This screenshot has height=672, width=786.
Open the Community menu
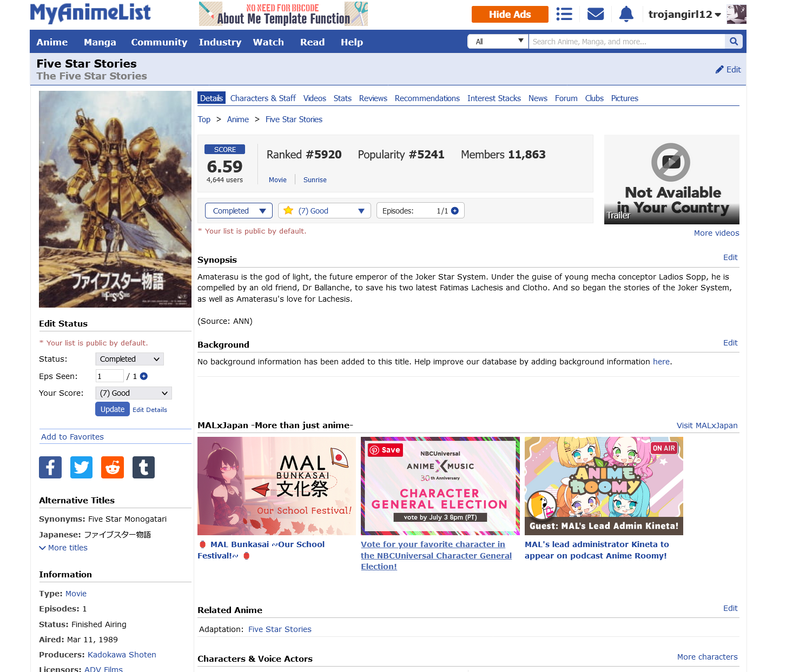159,42
